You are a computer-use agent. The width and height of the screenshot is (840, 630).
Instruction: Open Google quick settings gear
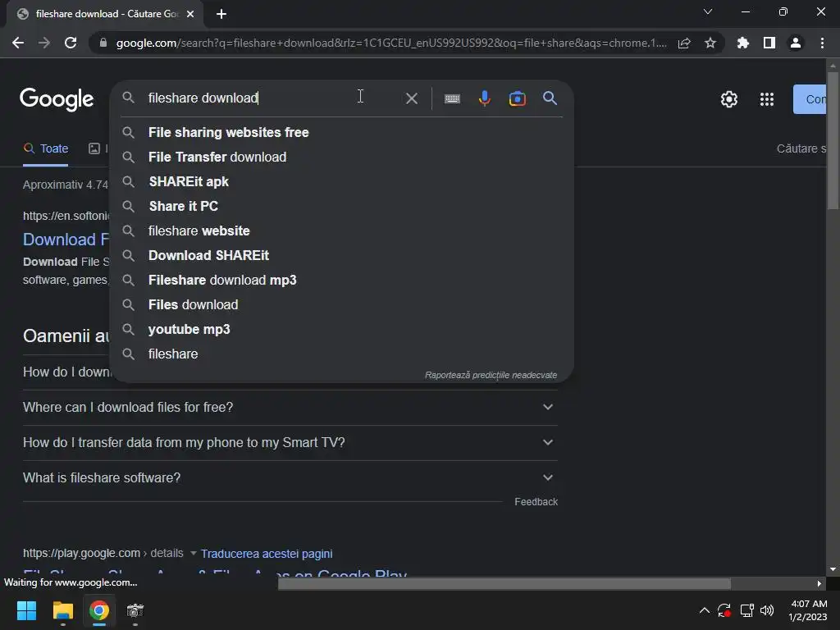[x=728, y=99]
